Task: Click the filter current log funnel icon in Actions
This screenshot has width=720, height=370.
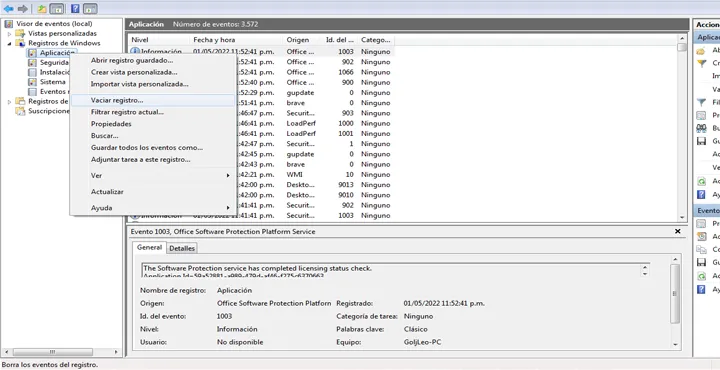Action: point(701,102)
